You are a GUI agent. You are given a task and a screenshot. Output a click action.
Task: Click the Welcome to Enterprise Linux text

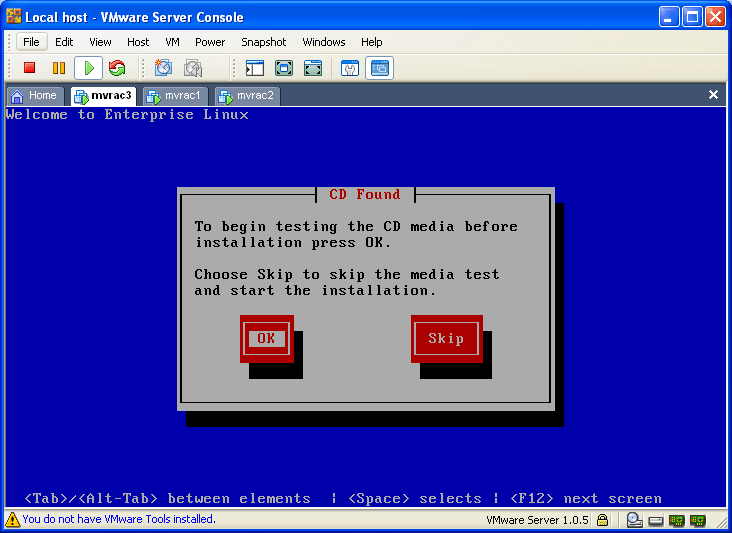[127, 115]
